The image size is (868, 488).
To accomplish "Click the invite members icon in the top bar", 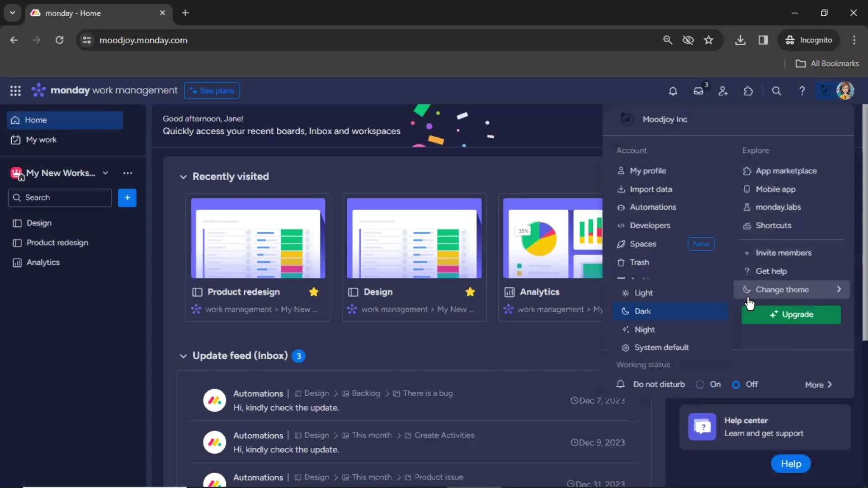I will pyautogui.click(x=723, y=91).
